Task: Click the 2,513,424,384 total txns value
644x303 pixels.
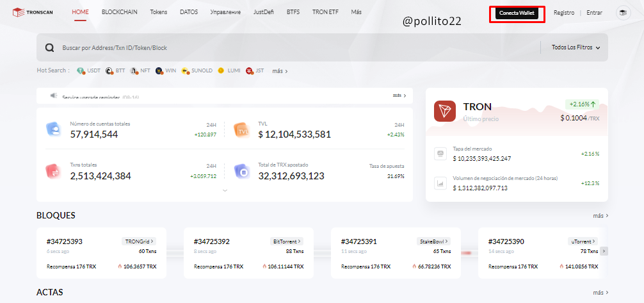Action: tap(101, 176)
